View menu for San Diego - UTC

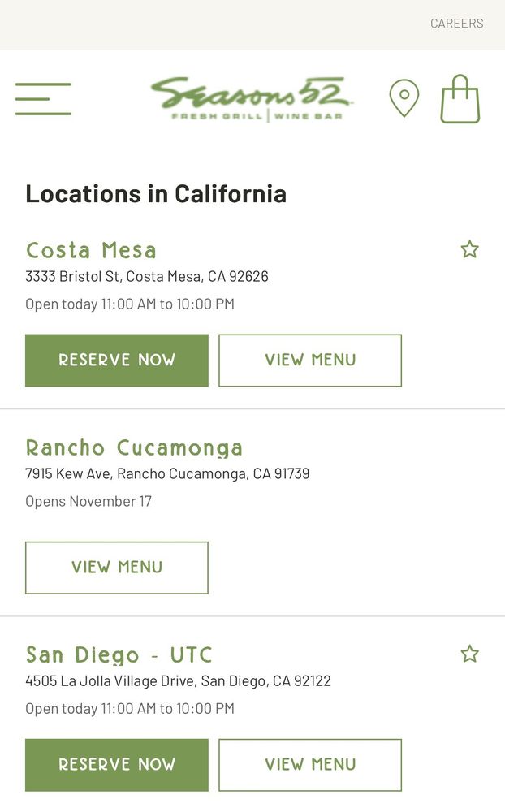310,765
